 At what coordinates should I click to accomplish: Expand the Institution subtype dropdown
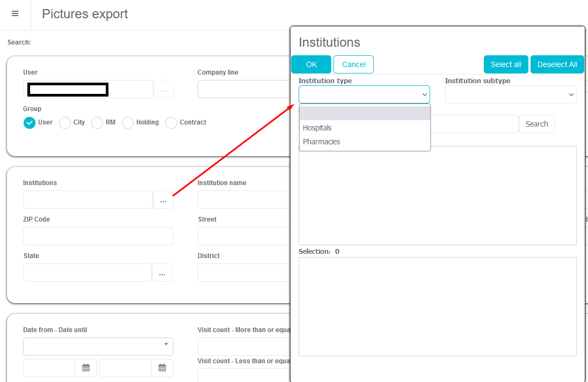click(x=510, y=94)
